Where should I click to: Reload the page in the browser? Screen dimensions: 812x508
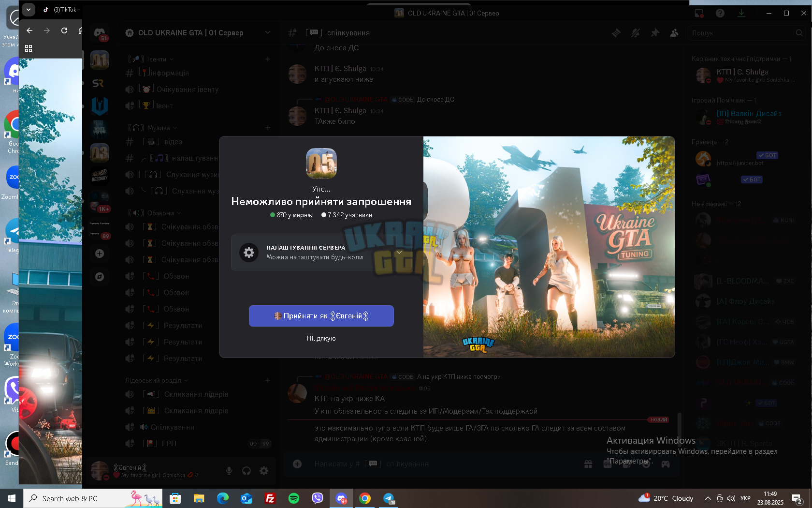(64, 30)
